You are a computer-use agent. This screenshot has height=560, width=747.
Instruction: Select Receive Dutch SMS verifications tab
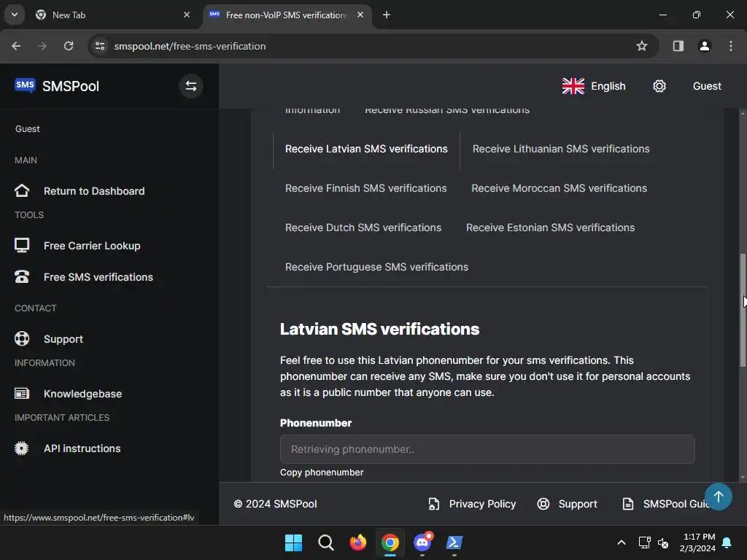(363, 227)
